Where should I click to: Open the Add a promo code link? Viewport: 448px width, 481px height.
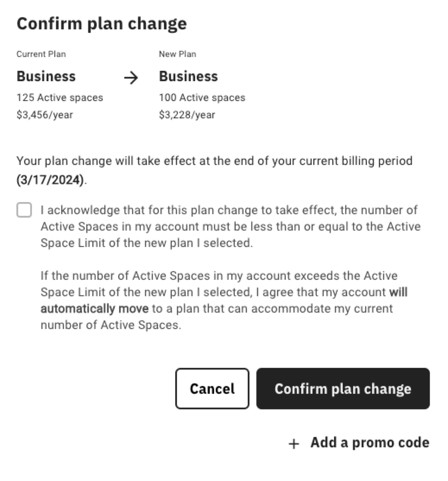coord(369,443)
